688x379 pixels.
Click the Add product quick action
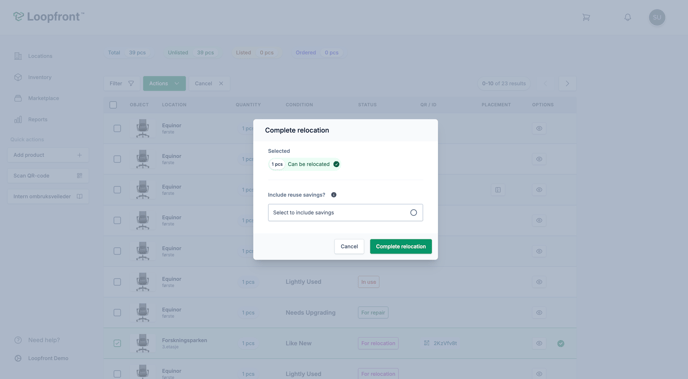[48, 155]
